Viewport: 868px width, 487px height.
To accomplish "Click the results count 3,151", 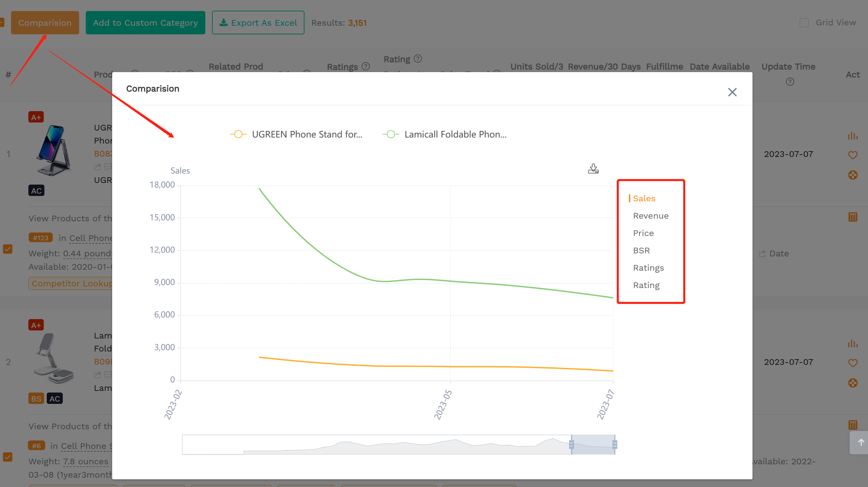I will [357, 23].
